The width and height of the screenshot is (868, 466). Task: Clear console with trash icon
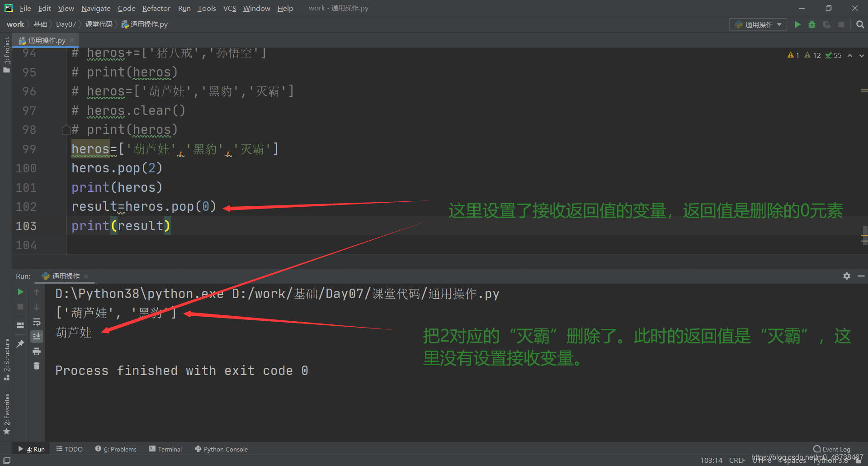tap(37, 366)
